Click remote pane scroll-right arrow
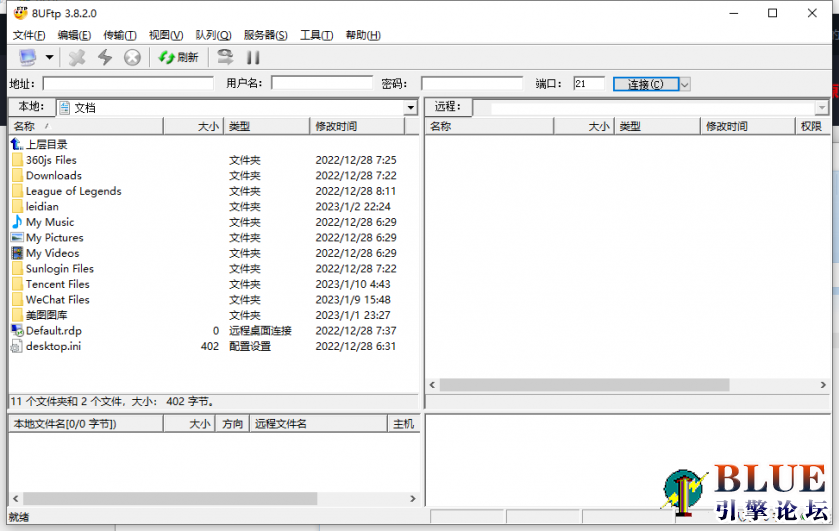This screenshot has height=531, width=839. 823,385
